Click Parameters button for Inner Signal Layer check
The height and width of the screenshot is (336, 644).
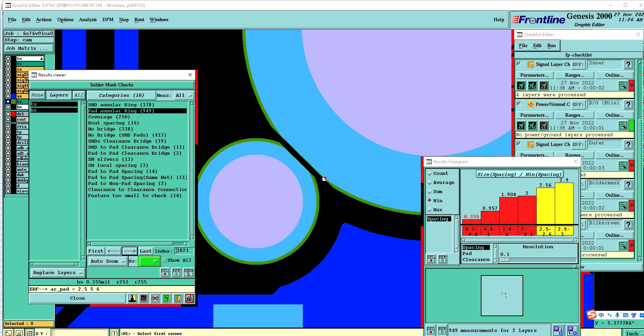534,75
